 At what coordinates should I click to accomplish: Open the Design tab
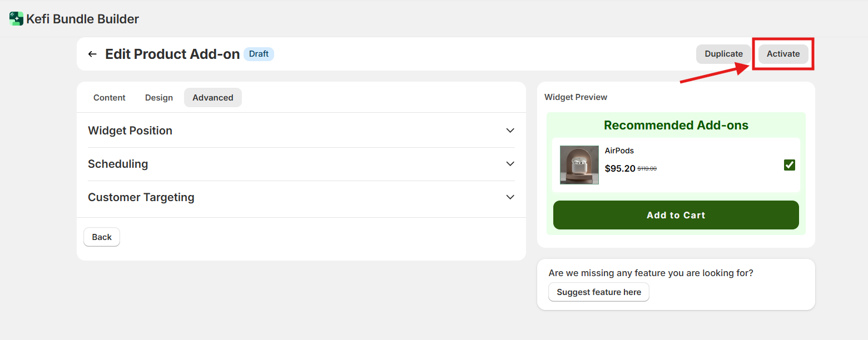coord(159,98)
